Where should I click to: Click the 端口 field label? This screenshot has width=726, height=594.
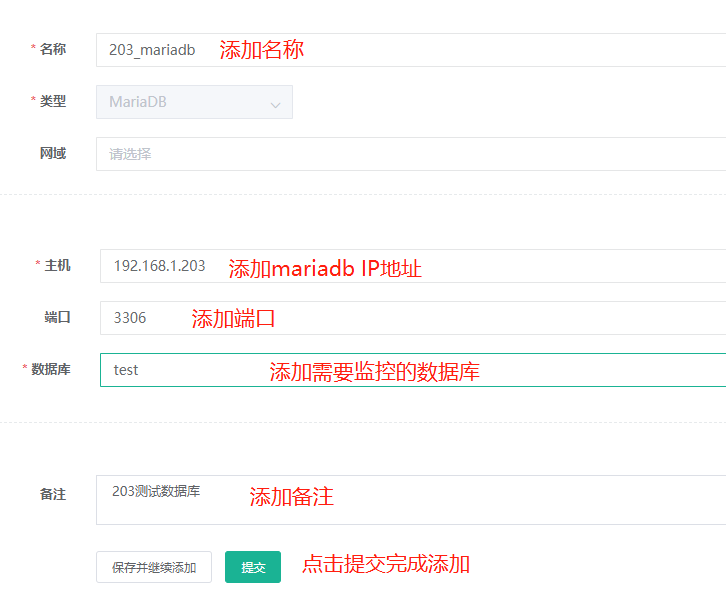coord(57,317)
